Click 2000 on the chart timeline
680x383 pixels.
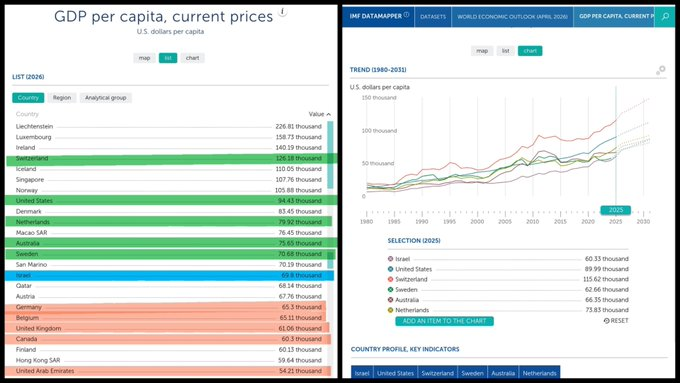coord(477,222)
